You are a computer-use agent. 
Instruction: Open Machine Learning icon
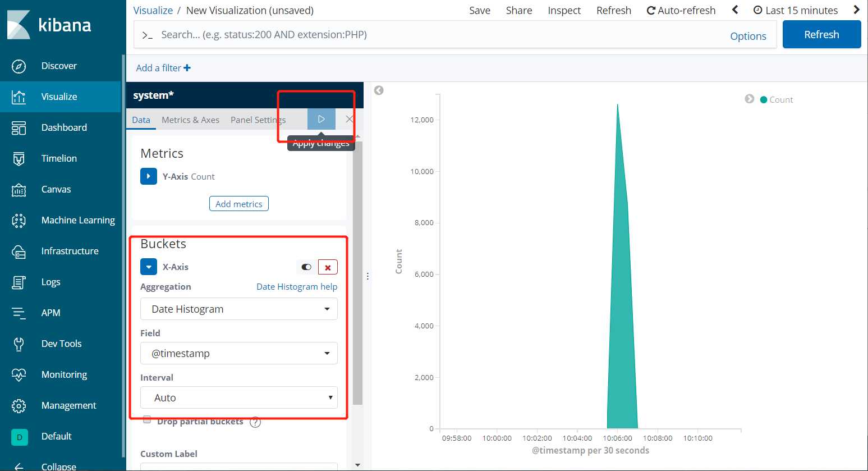(19, 220)
